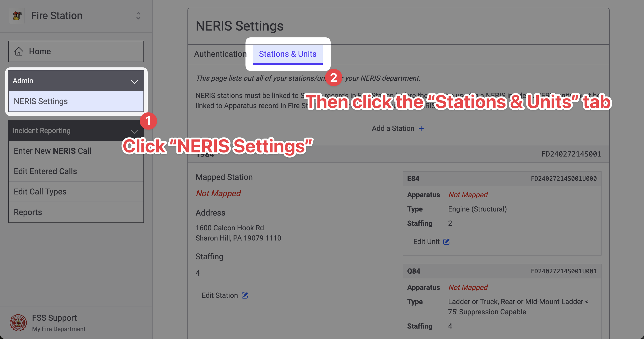Switch to Stations & Units tab

[x=287, y=54]
